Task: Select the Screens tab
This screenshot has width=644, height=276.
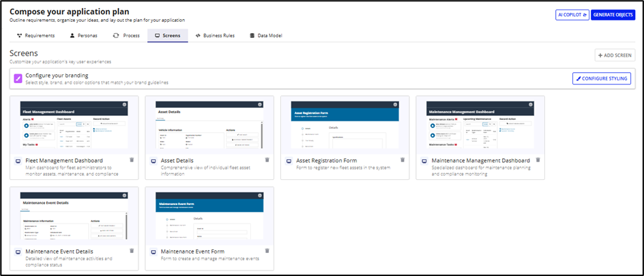Action: (168, 35)
